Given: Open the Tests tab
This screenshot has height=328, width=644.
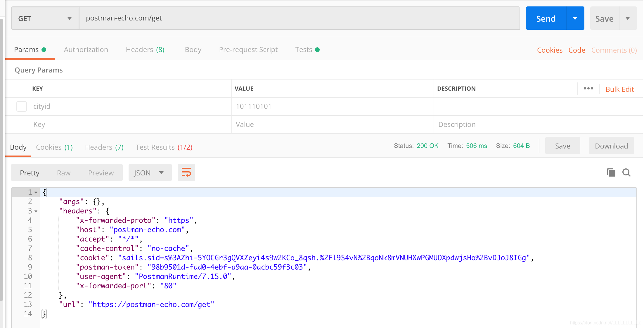Looking at the screenshot, I should pyautogui.click(x=307, y=50).
